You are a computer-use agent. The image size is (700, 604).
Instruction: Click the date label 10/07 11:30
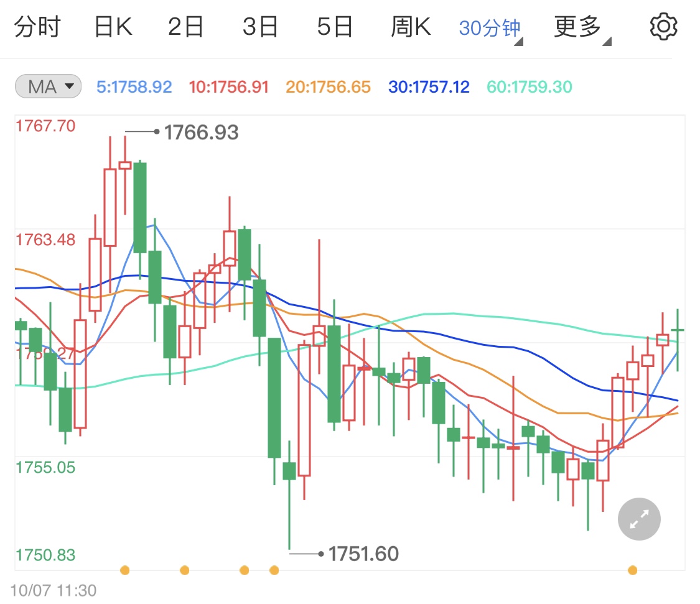point(53,590)
